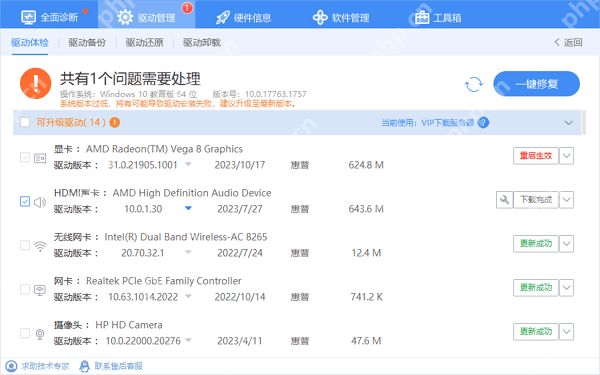
Task: Toggle the Intel Dual Band Wireless checkbox
Action: [x=25, y=245]
